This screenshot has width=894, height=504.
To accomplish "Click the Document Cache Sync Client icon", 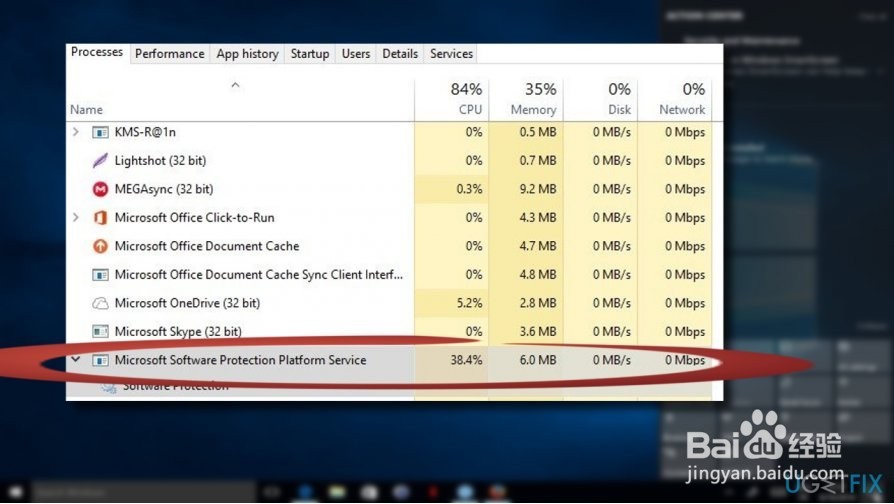I will pos(100,275).
